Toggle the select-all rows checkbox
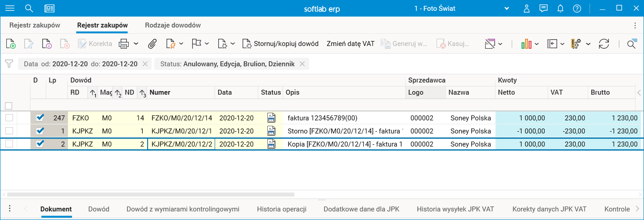Image resolution: width=644 pixels, height=220 pixels. pyautogui.click(x=9, y=105)
